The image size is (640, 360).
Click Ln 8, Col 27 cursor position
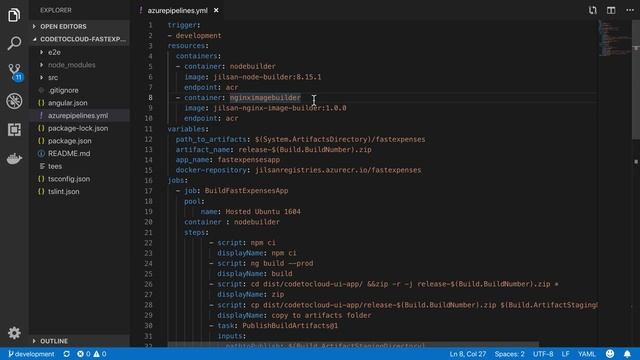pos(468,354)
